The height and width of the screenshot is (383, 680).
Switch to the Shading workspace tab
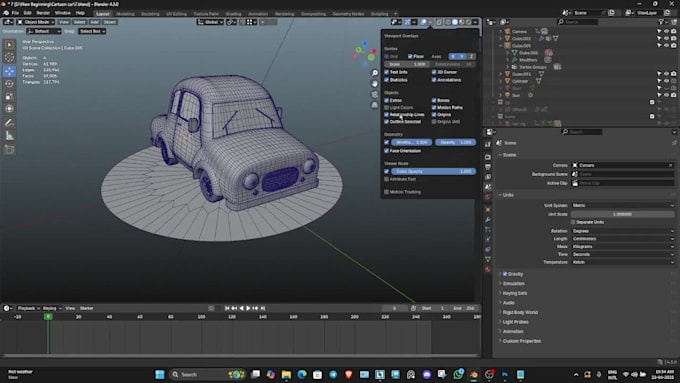tap(233, 14)
